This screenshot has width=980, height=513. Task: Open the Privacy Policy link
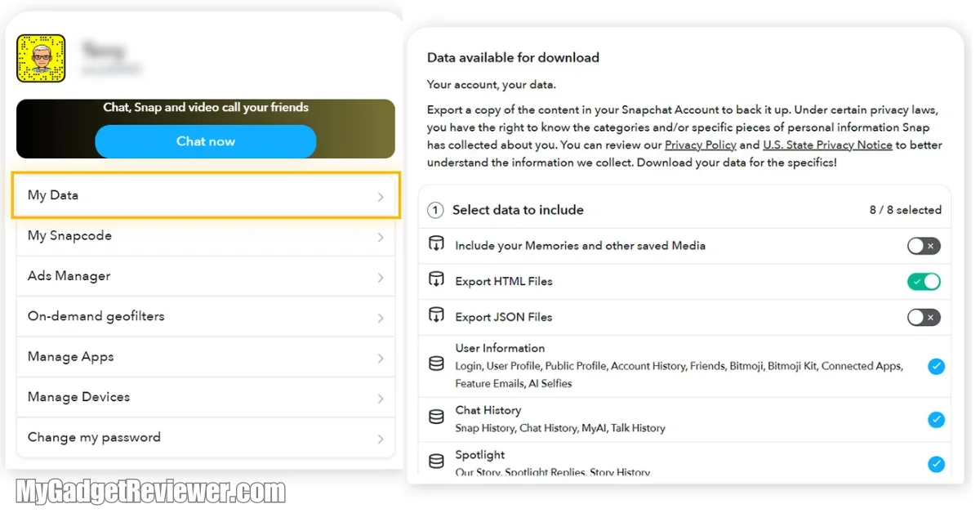pos(700,145)
